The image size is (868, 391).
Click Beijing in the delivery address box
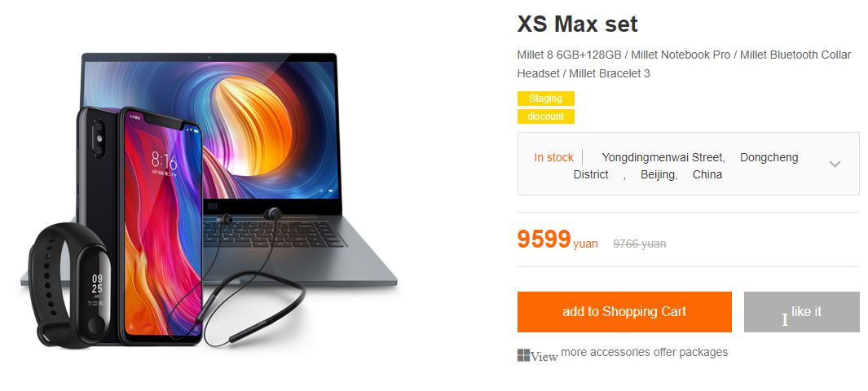coord(659,175)
